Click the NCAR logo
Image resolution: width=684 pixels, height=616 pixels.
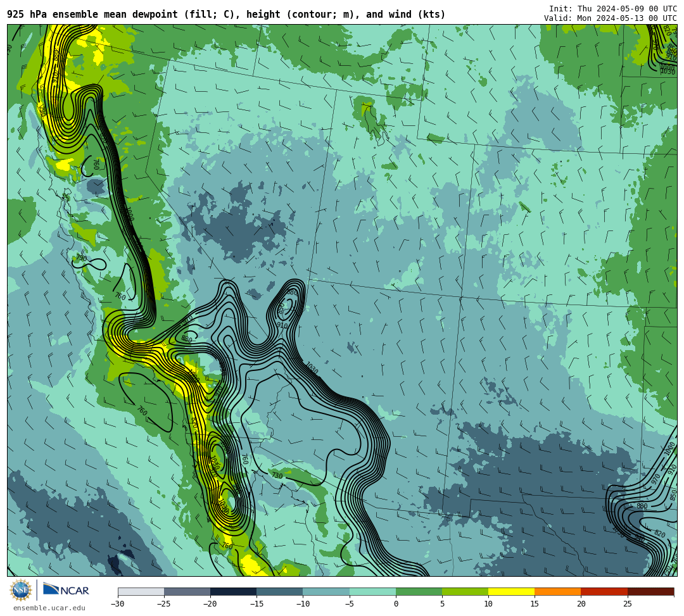[66, 590]
